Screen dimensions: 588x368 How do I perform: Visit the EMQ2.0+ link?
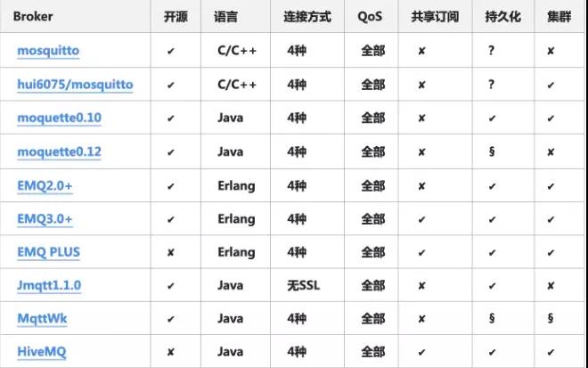click(x=45, y=185)
